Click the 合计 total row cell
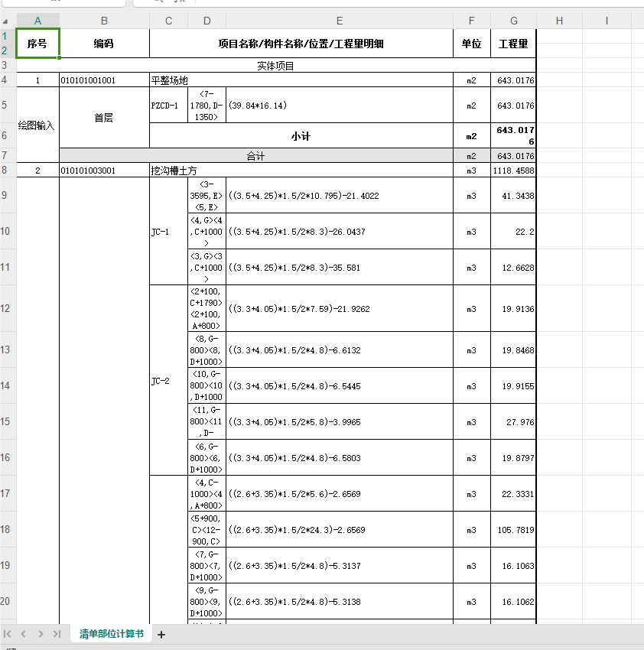Viewport: 644px width, 650px height. coord(256,156)
